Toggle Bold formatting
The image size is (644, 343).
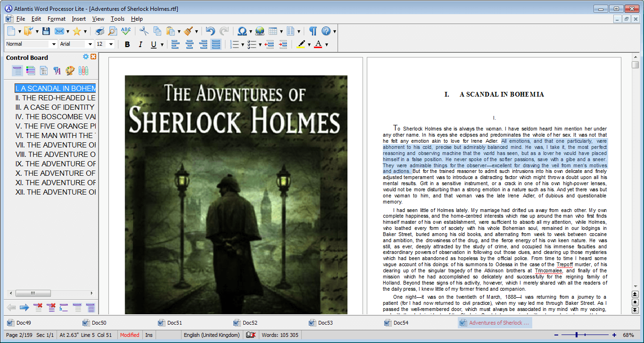point(127,44)
